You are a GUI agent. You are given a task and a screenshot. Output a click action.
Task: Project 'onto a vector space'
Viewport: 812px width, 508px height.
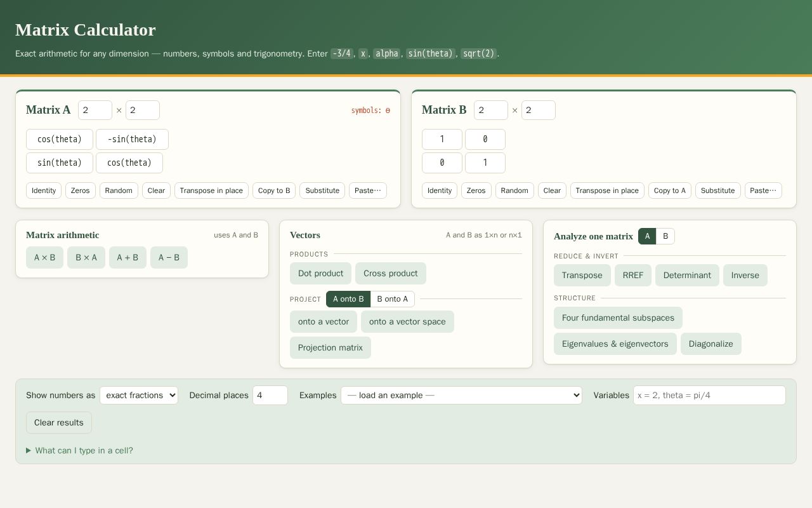(407, 321)
